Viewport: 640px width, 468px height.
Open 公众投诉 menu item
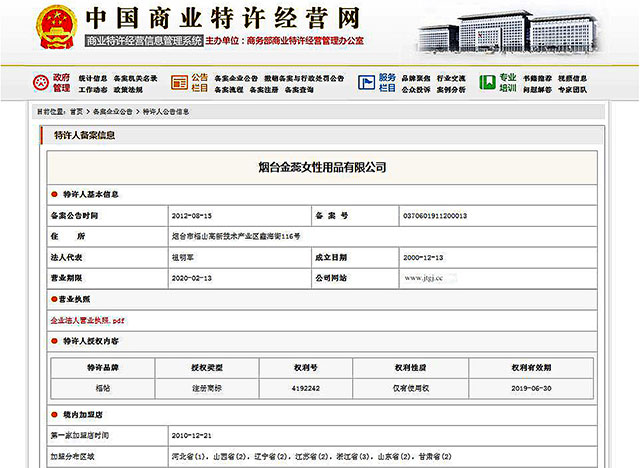point(416,90)
